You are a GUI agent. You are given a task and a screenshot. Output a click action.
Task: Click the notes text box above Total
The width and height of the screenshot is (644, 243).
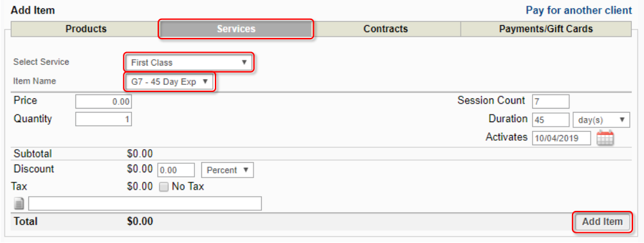pyautogui.click(x=145, y=204)
